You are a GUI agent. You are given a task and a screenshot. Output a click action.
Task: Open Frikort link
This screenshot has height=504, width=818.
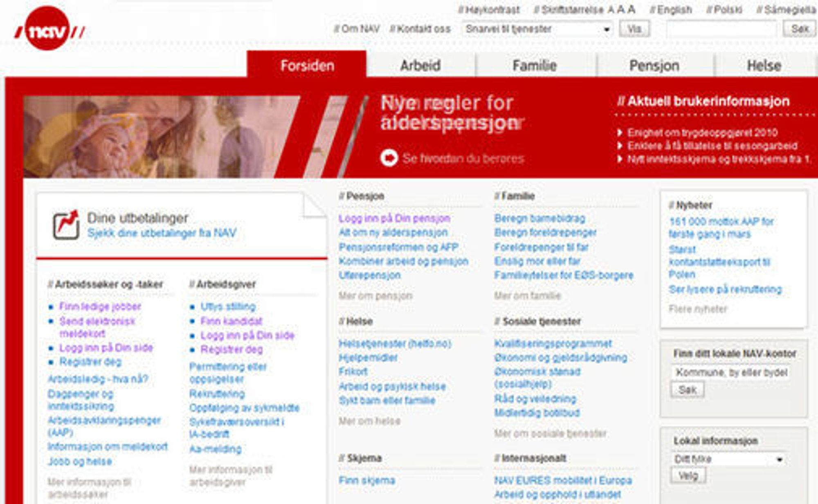[x=353, y=371]
